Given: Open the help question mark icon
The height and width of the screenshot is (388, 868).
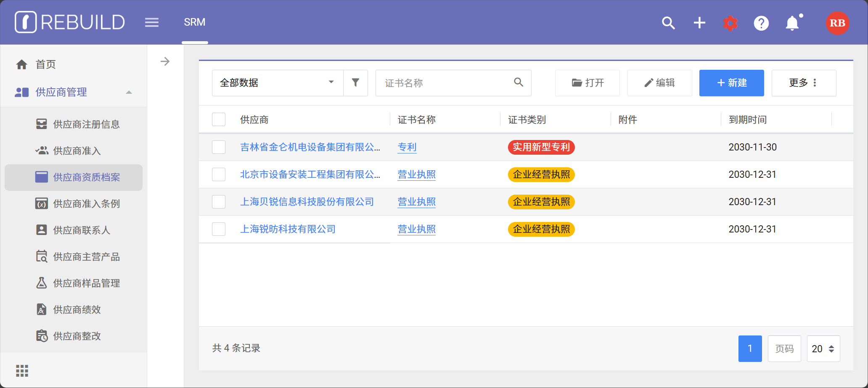Looking at the screenshot, I should pyautogui.click(x=761, y=23).
